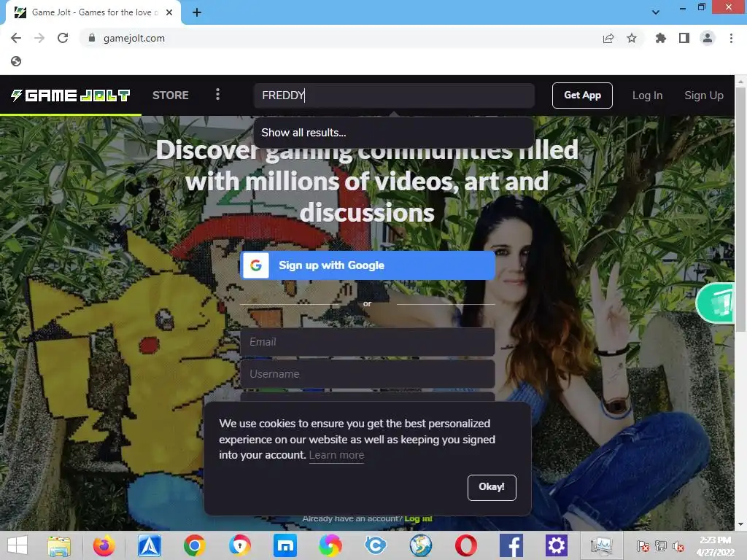Open the purple gear settings taskbar icon

tap(557, 545)
